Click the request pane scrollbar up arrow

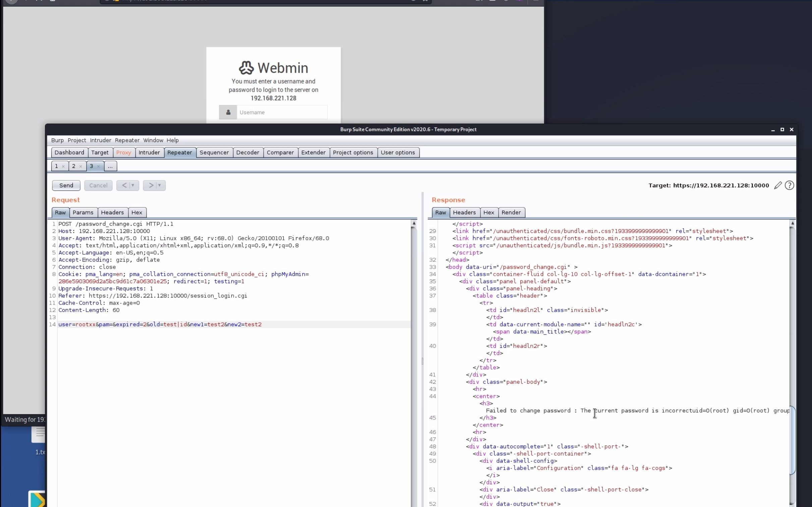coord(414,223)
